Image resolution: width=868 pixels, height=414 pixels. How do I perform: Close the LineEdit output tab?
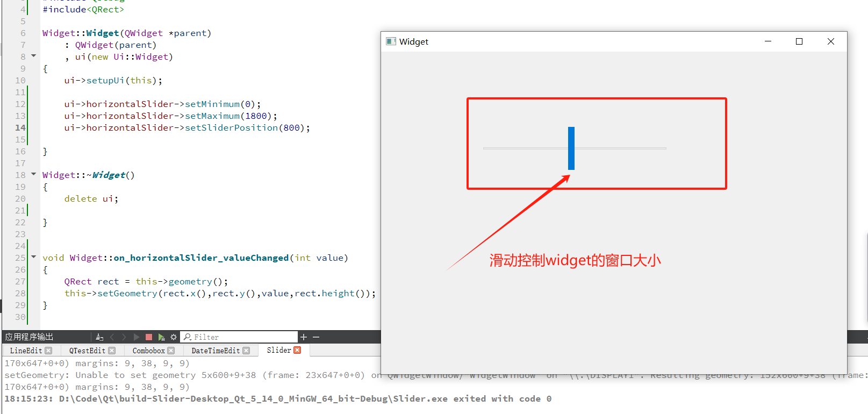(48, 351)
